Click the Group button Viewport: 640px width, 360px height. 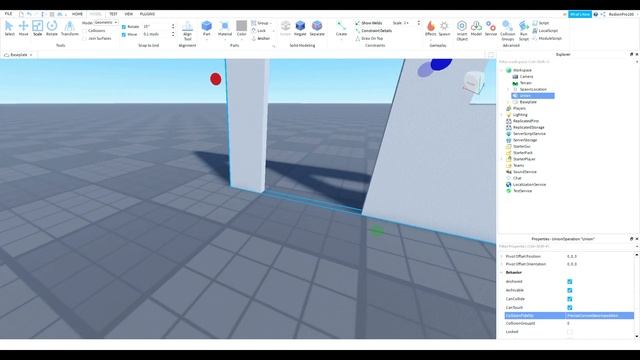coord(260,23)
